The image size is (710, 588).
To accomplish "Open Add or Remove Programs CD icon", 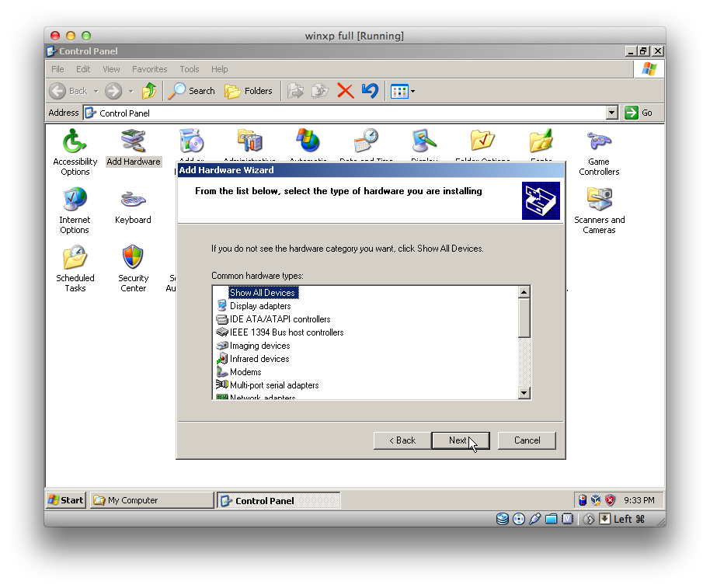I will click(x=192, y=141).
